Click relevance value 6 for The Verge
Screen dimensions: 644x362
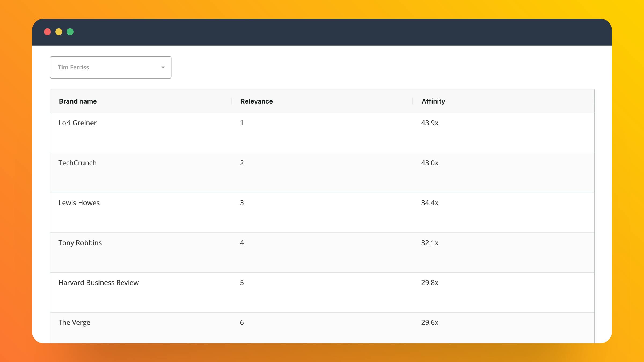click(x=242, y=322)
